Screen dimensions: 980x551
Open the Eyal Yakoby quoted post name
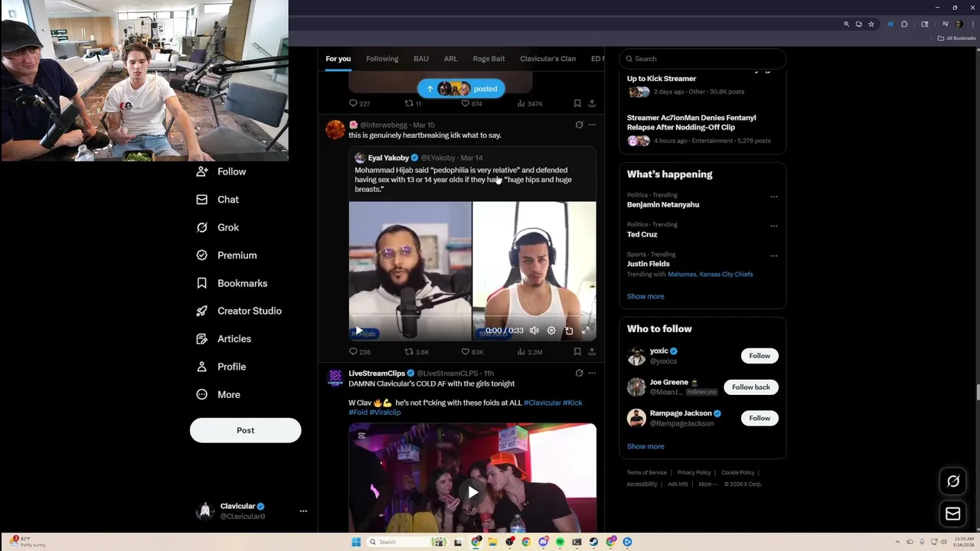pyautogui.click(x=388, y=158)
